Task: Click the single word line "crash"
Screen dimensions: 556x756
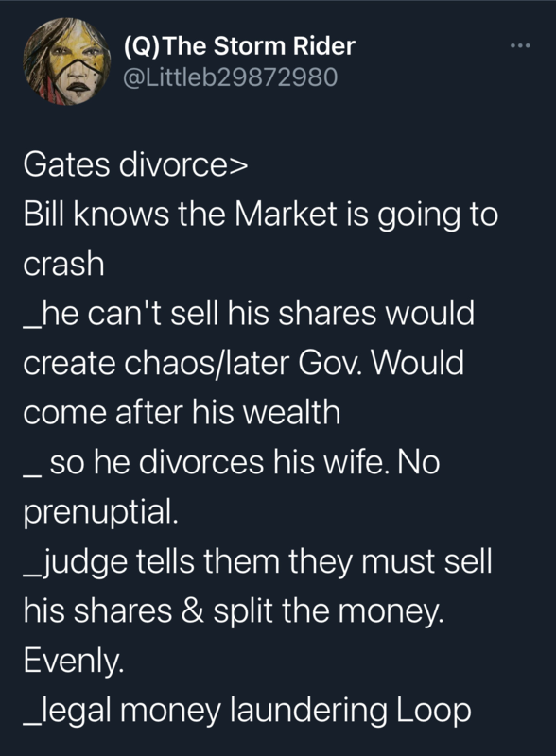Action: [x=63, y=264]
